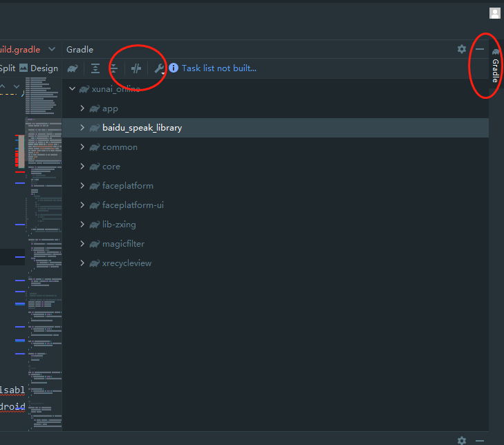Hide bottom panel with minimize dash
Screen dimensions: 504x445
(480, 441)
